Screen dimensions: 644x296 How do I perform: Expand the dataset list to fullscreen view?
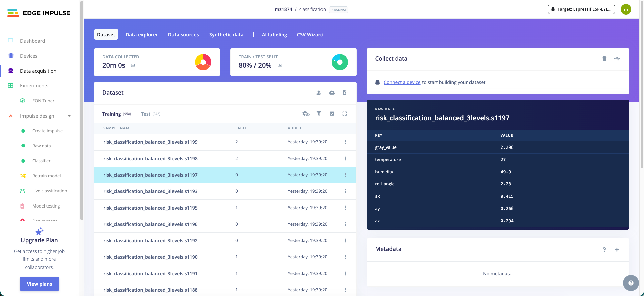pyautogui.click(x=344, y=114)
